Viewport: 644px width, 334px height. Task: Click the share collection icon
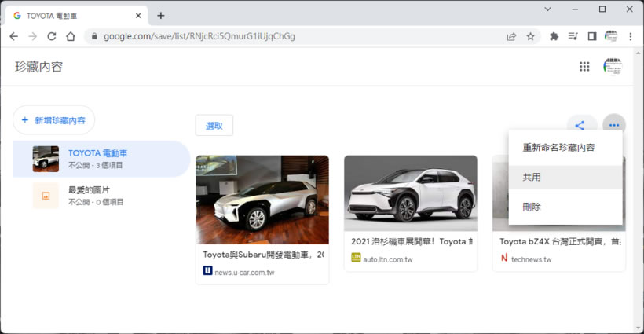580,125
